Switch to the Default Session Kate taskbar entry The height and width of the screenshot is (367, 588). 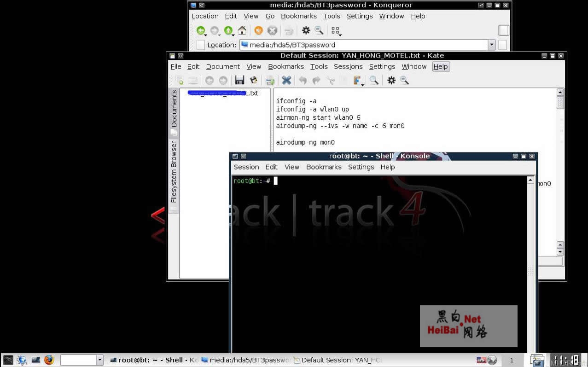pos(337,360)
